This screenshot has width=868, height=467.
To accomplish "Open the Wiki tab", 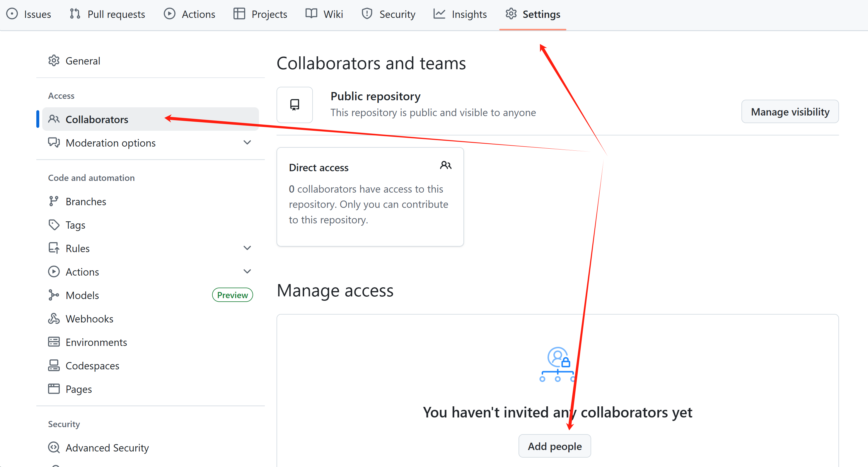I will pos(324,14).
